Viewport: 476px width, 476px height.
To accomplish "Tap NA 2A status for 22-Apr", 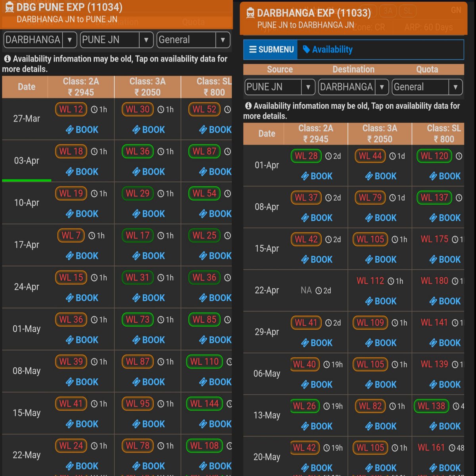I will coord(306,290).
